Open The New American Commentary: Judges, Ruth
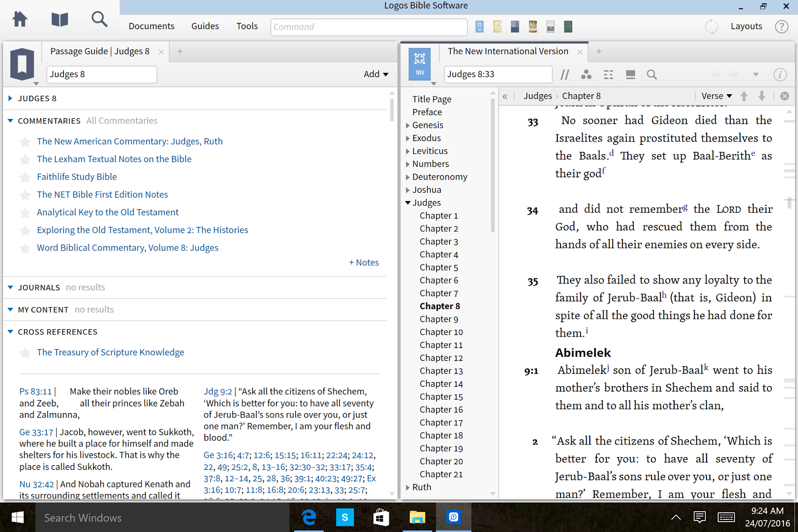The height and width of the screenshot is (532, 798). [x=130, y=142]
